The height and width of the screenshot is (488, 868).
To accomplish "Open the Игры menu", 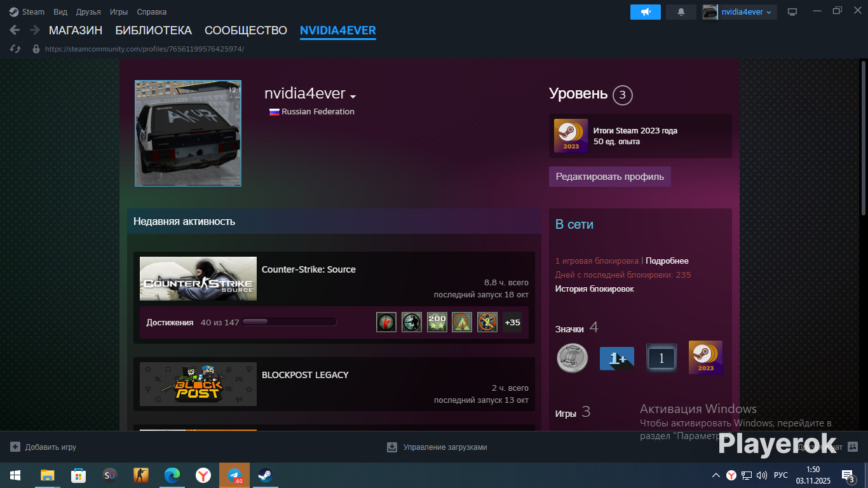I will pos(119,12).
